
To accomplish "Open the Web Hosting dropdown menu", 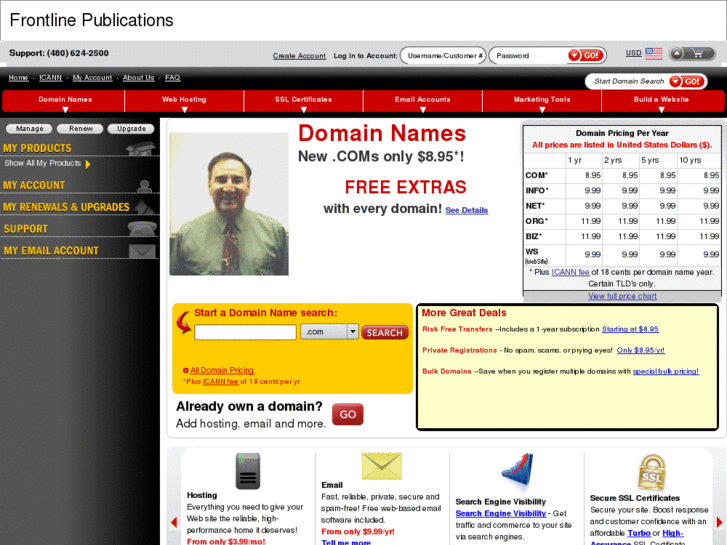I will pyautogui.click(x=184, y=101).
